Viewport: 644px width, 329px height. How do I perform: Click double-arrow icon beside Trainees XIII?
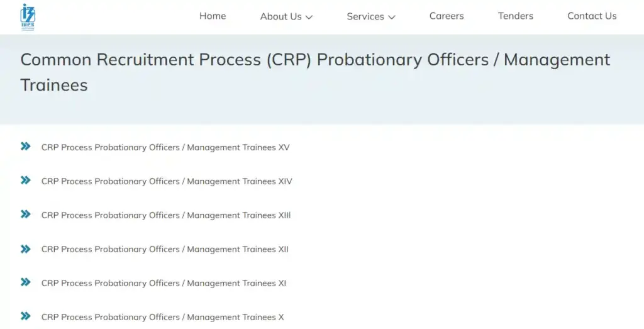click(26, 215)
